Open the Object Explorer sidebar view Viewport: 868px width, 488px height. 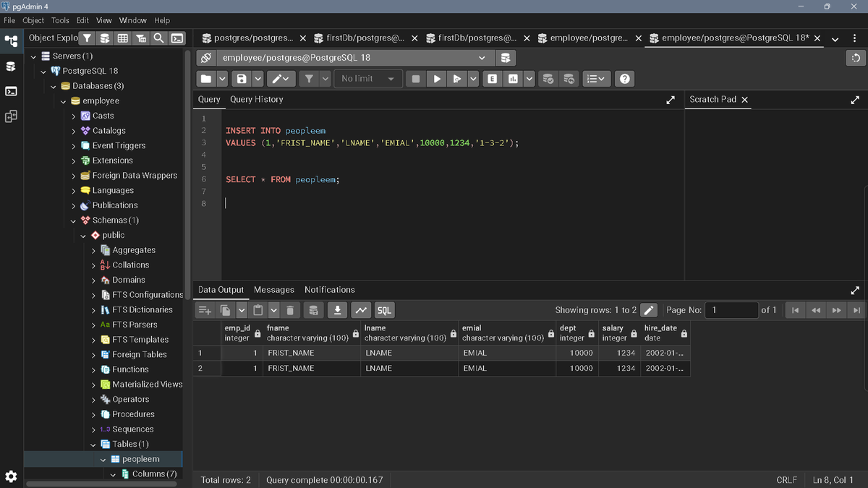pos(11,41)
